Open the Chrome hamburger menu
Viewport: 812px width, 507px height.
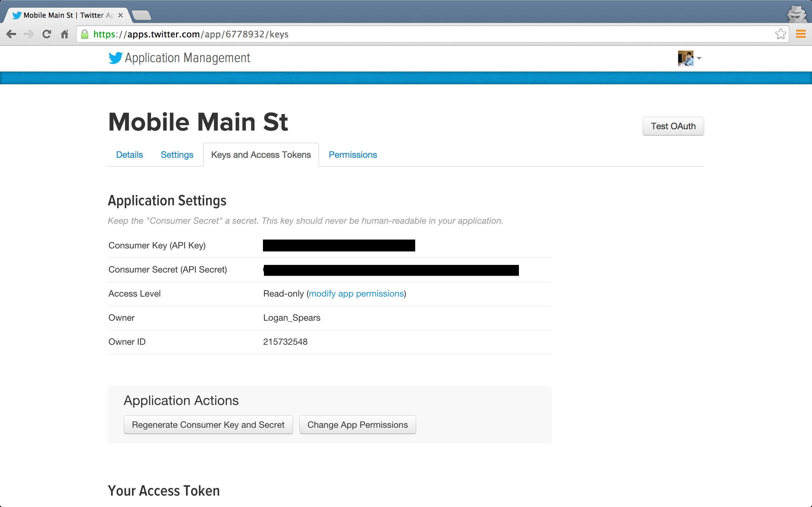[x=801, y=34]
